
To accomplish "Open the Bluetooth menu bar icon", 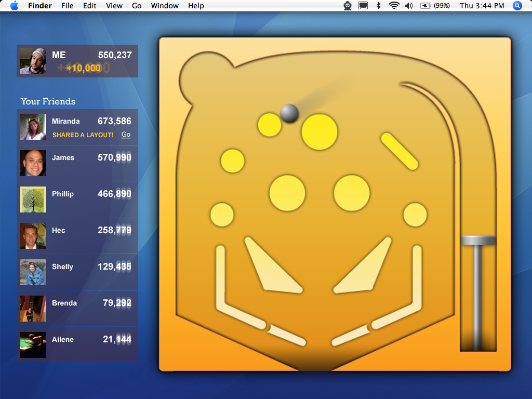I will 379,6.
